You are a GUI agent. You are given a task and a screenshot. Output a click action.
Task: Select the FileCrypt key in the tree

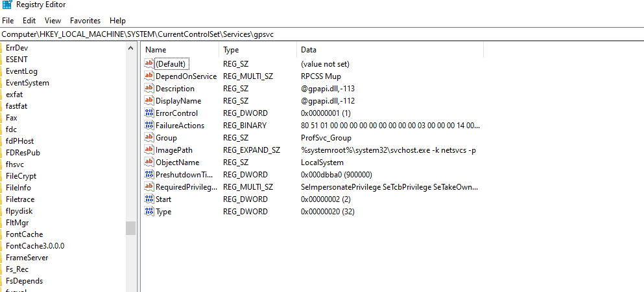coord(21,176)
